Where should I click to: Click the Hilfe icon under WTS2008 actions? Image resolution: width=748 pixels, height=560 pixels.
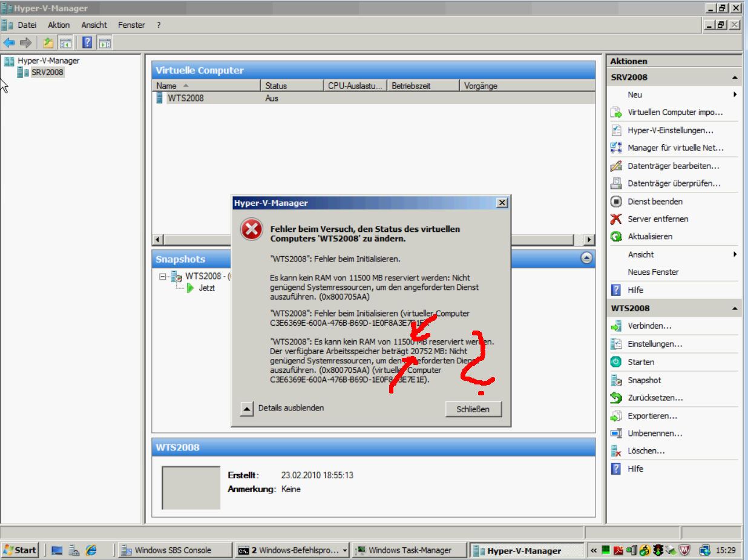point(616,469)
